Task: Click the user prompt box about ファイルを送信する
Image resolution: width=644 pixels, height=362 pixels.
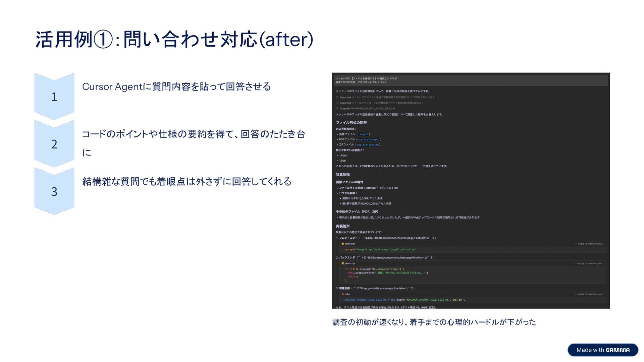Action: pyautogui.click(x=471, y=80)
